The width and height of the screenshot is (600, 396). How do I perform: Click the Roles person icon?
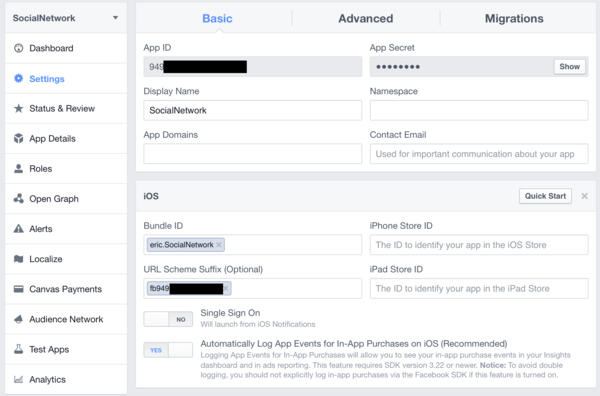pyautogui.click(x=18, y=169)
